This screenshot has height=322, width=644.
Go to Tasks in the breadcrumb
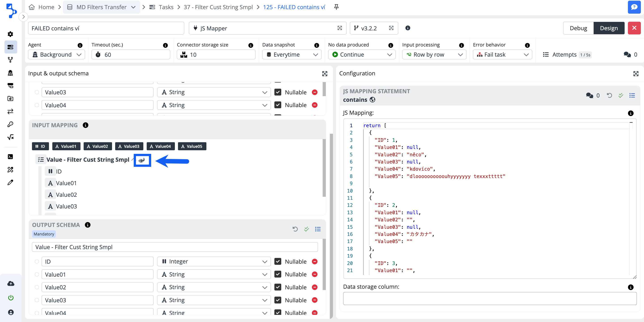click(166, 7)
